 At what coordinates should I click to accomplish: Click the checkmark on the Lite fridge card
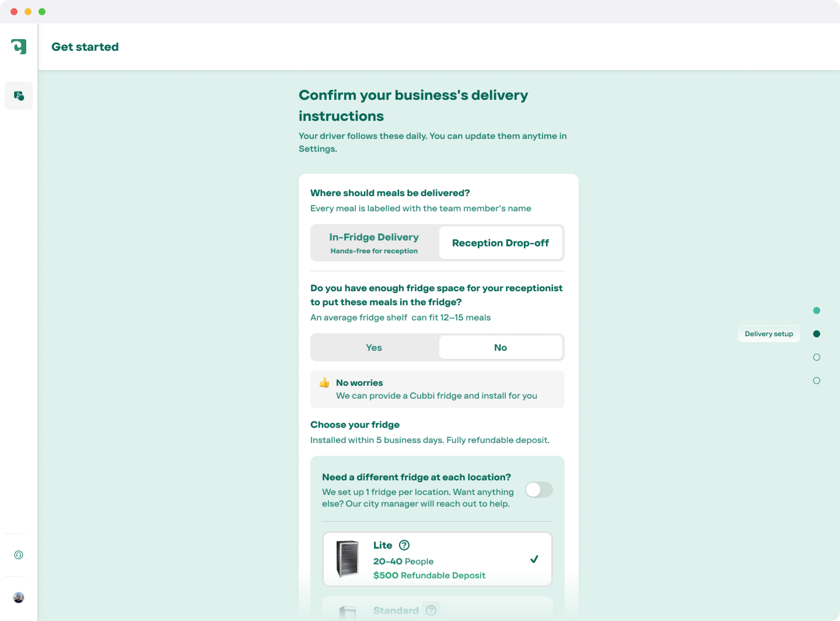(534, 559)
